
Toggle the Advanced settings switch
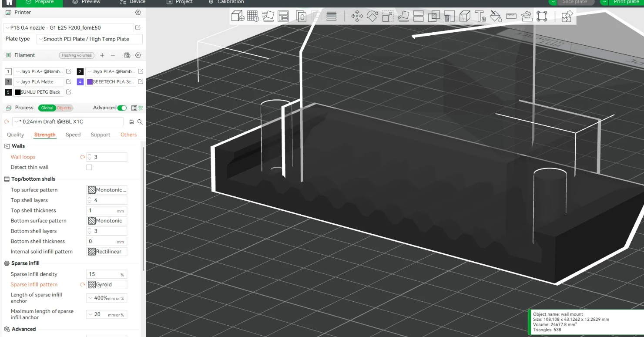pos(122,108)
